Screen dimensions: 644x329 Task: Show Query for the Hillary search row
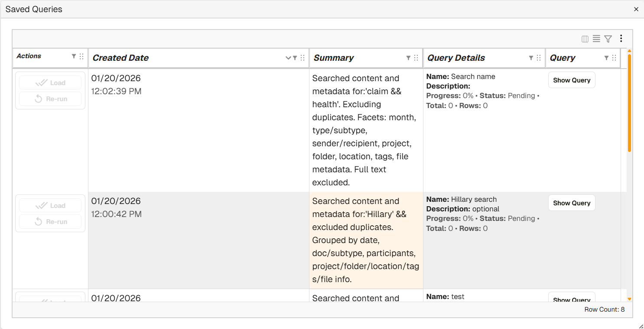572,203
